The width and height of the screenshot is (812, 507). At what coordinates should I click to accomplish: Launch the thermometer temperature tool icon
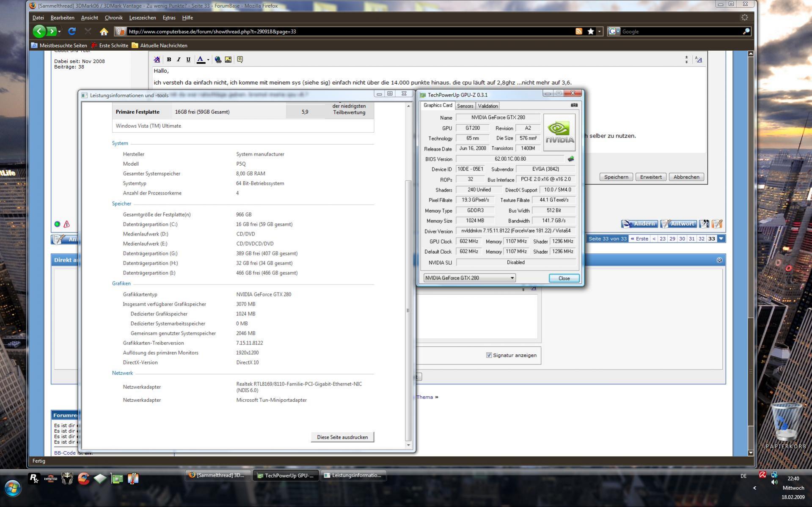point(133,478)
